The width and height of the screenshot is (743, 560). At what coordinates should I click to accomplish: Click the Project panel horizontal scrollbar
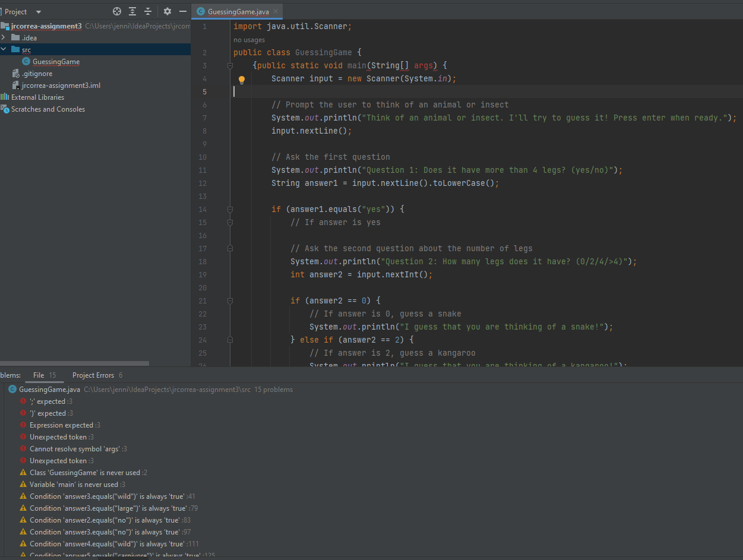coord(74,363)
